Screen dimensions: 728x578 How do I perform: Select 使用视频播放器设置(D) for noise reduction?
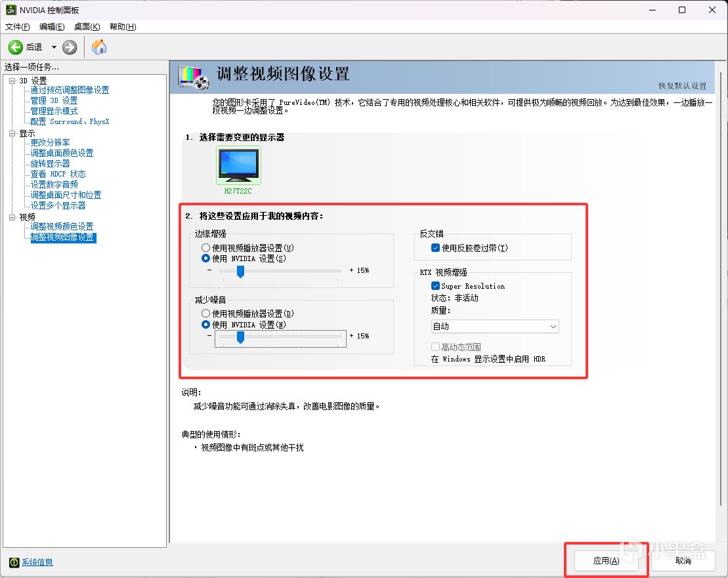click(205, 314)
